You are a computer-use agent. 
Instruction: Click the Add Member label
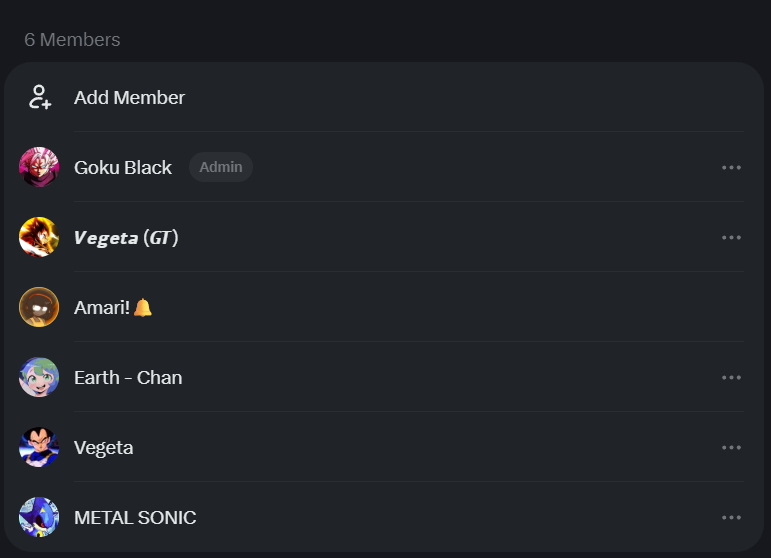[129, 97]
